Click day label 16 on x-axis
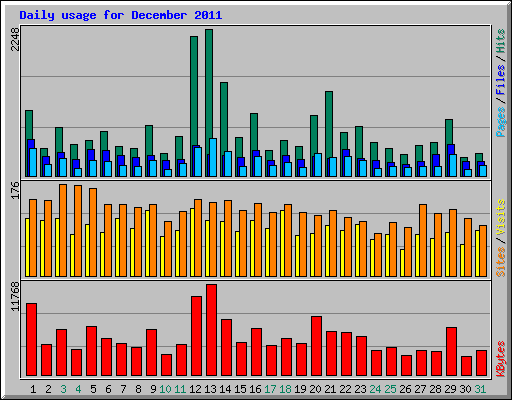The image size is (512, 400). point(255,389)
